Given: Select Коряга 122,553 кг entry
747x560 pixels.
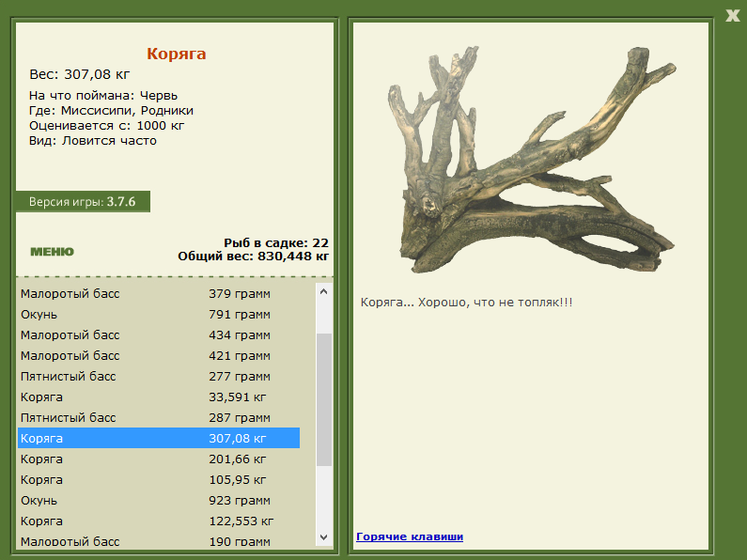Looking at the screenshot, I should 159,521.
